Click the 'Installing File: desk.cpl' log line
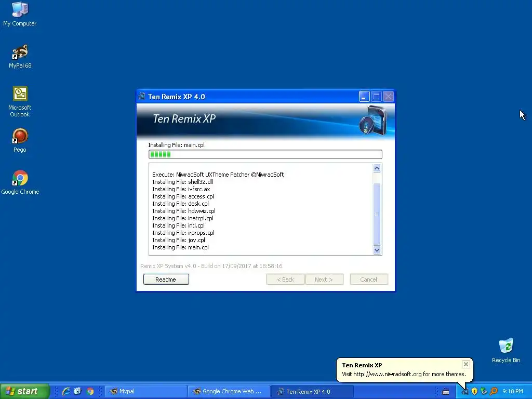The width and height of the screenshot is (532, 399). (x=180, y=204)
